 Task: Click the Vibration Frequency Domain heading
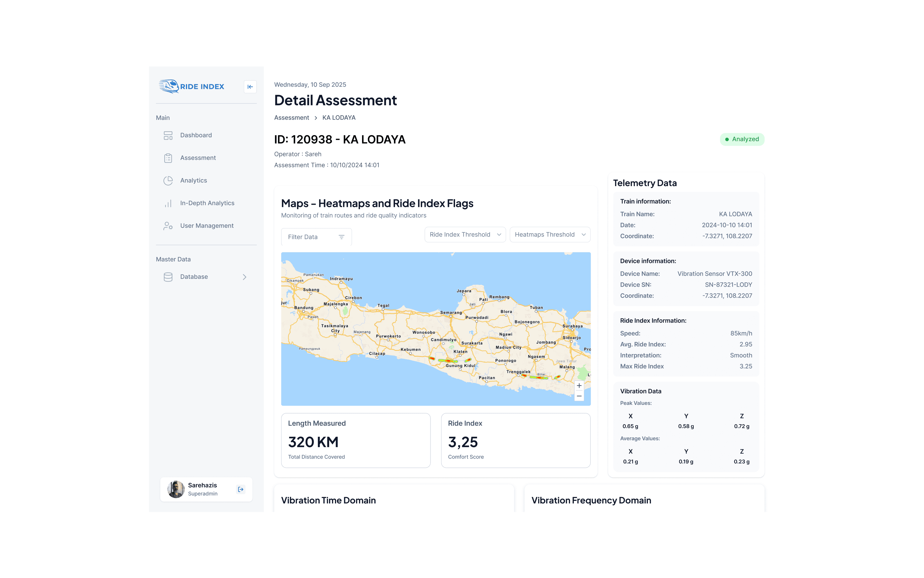click(591, 500)
